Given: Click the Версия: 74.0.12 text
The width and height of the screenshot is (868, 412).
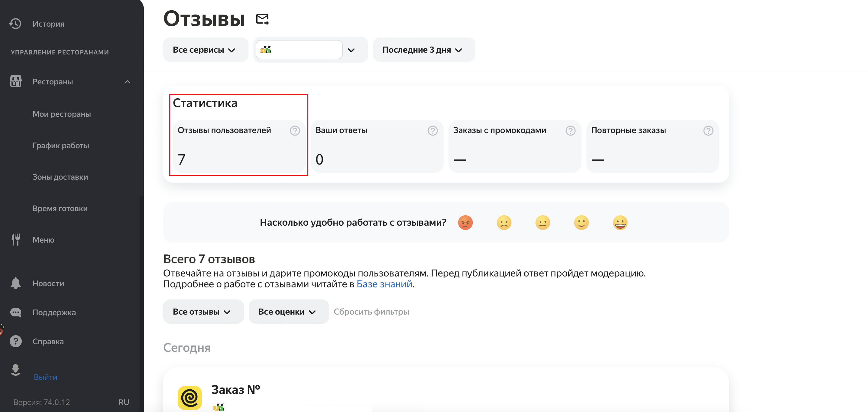Looking at the screenshot, I should (x=41, y=402).
